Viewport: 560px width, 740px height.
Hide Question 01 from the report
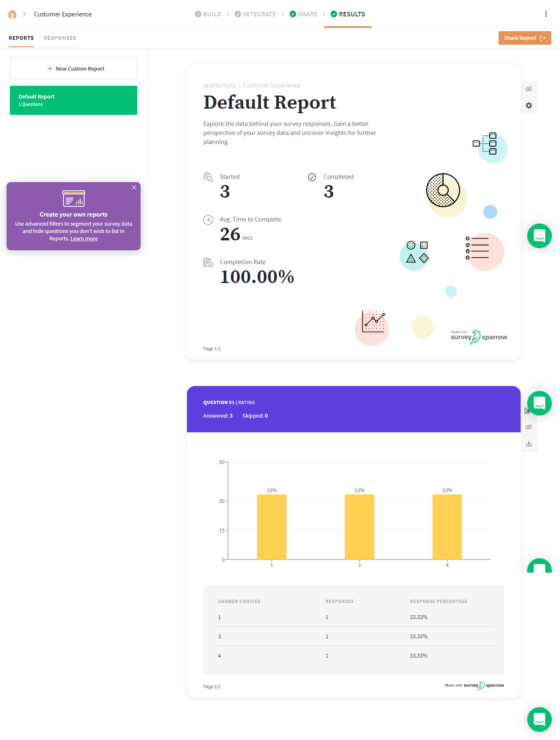(529, 427)
